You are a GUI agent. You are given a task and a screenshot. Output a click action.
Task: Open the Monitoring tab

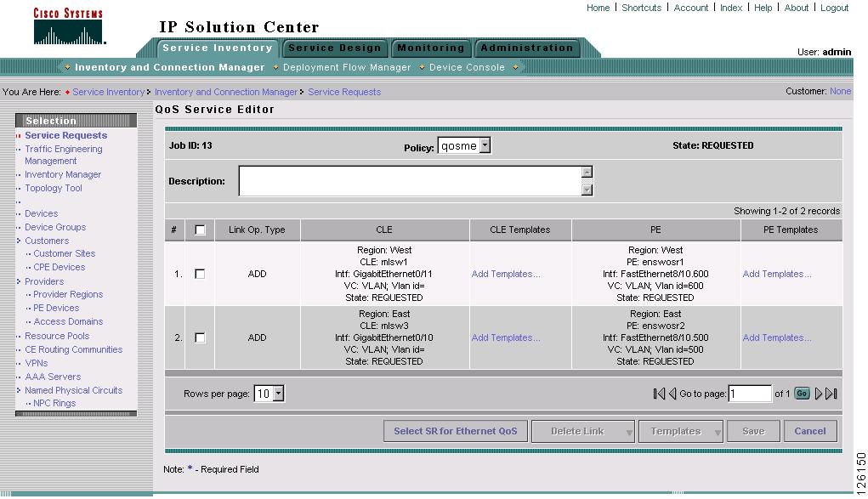(431, 48)
